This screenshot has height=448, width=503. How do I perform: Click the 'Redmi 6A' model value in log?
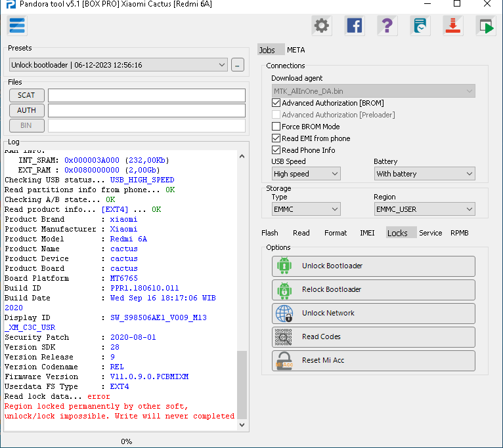point(128,239)
